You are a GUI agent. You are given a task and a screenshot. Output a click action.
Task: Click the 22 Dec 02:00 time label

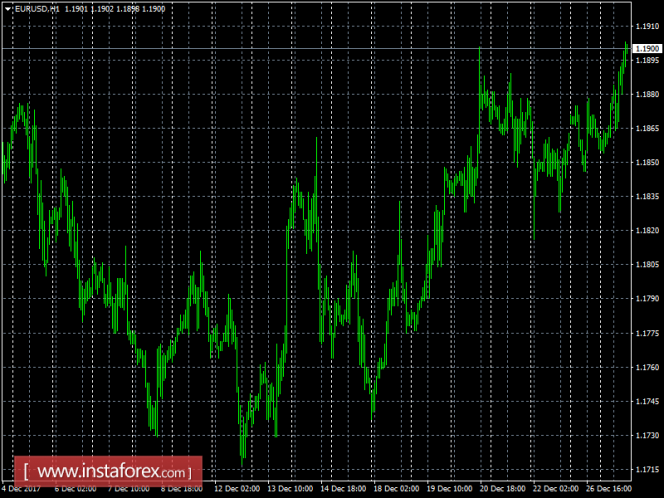(557, 489)
